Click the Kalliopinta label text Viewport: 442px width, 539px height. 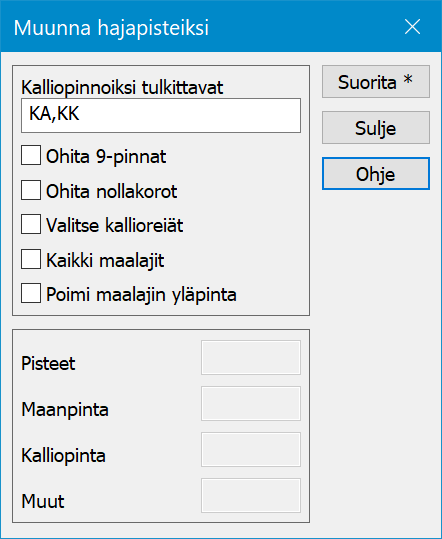(64, 456)
